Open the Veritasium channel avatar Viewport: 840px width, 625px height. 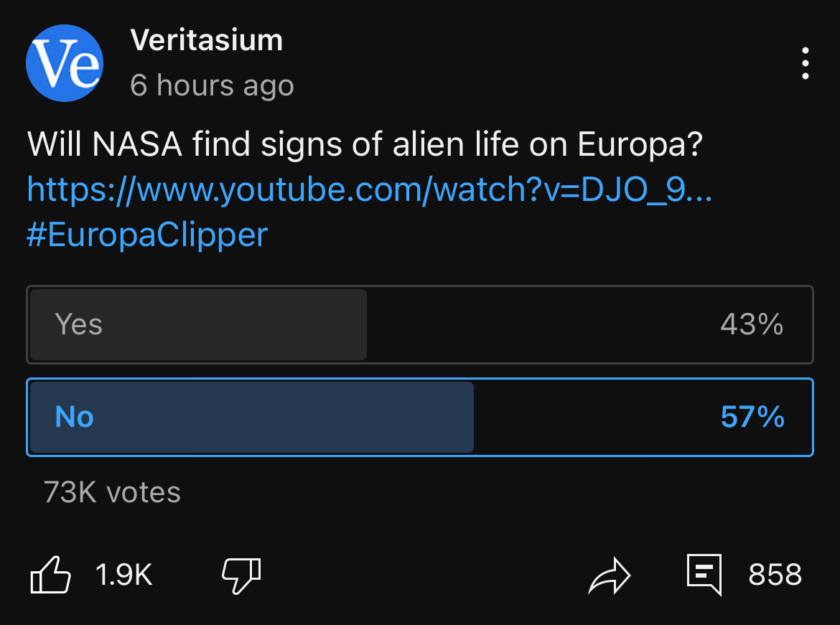point(65,63)
